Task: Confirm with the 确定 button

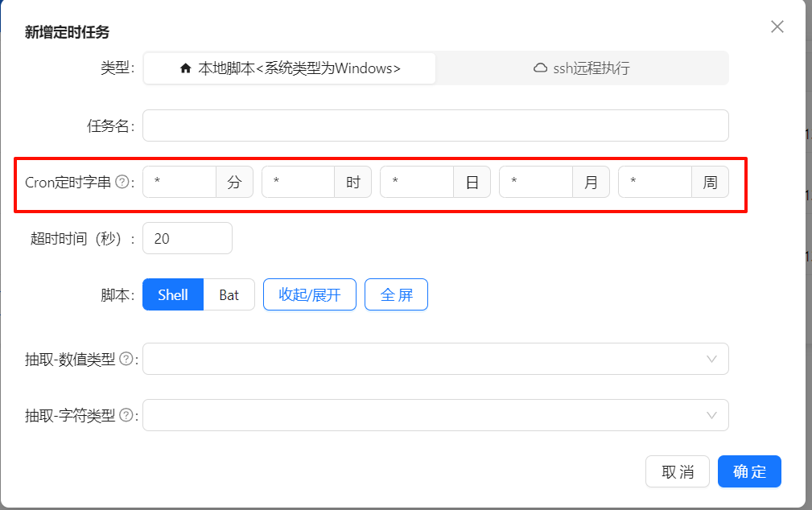Action: click(749, 471)
